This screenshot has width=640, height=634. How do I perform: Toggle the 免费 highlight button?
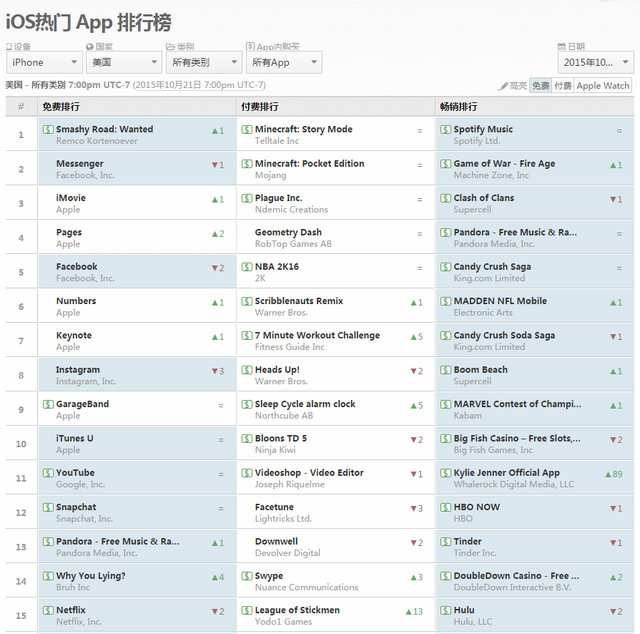[x=540, y=86]
